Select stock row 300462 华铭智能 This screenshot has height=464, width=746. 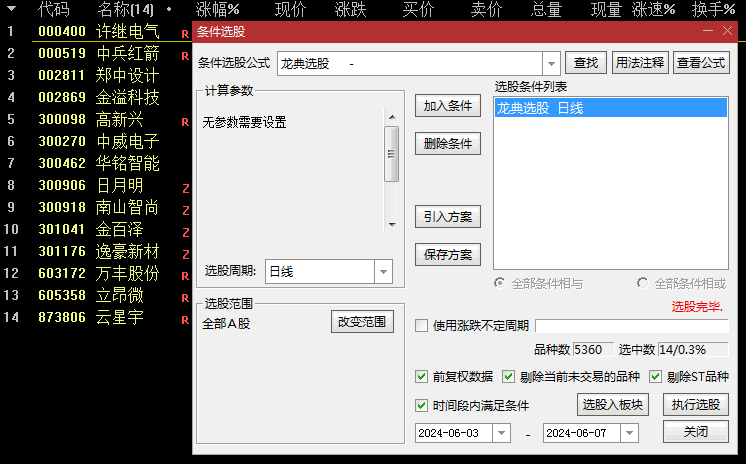(x=96, y=163)
